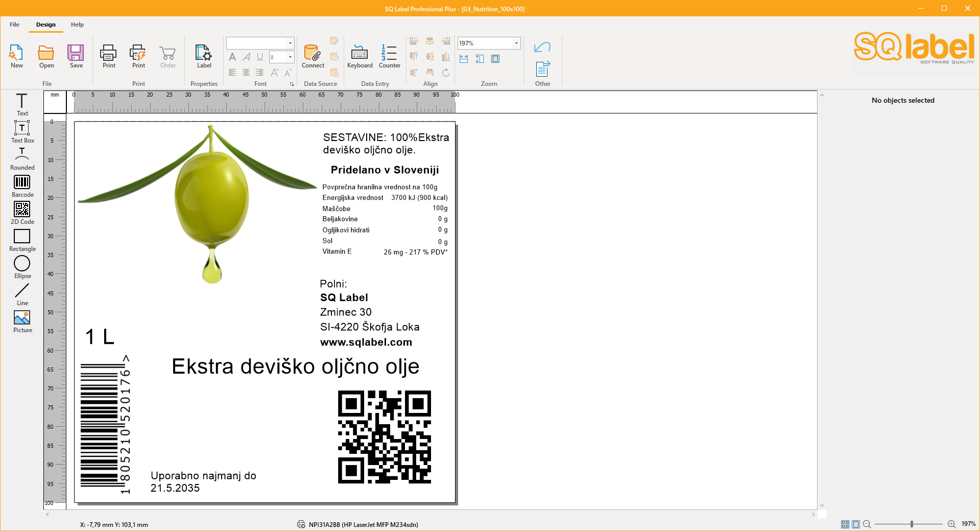
Task: Toggle underline formatting
Action: 260,57
